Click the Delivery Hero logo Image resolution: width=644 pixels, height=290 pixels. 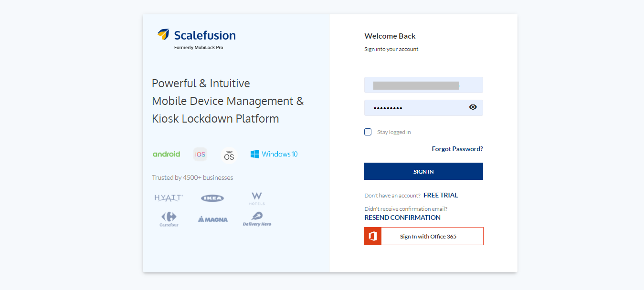(x=257, y=219)
